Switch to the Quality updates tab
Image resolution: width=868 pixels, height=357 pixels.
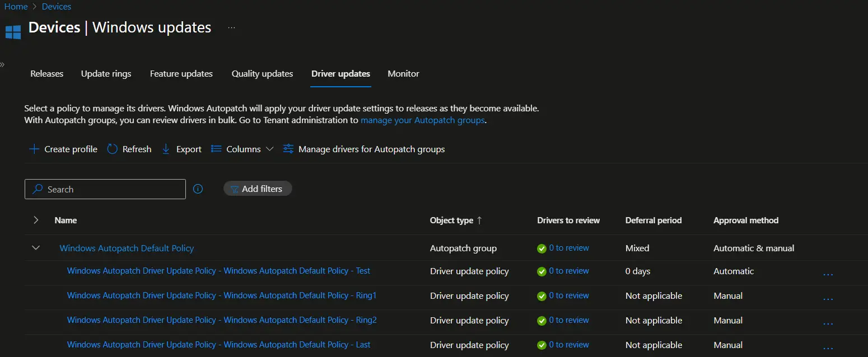coord(262,73)
